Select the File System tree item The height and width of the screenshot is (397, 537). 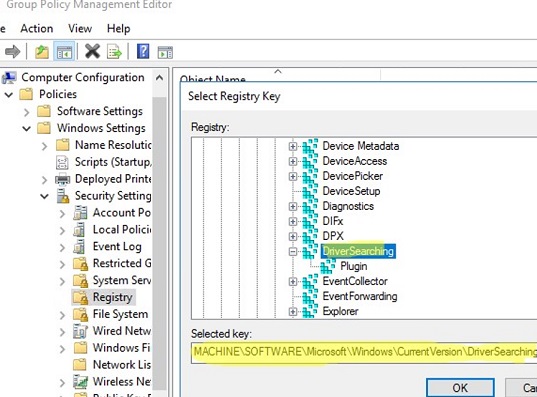120,314
